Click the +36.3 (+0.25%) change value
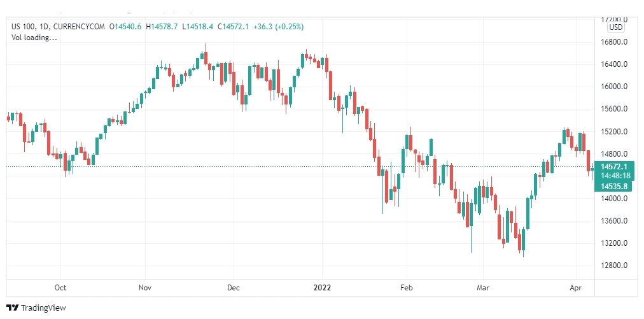Screen dimensions: 644x319 (x=279, y=27)
